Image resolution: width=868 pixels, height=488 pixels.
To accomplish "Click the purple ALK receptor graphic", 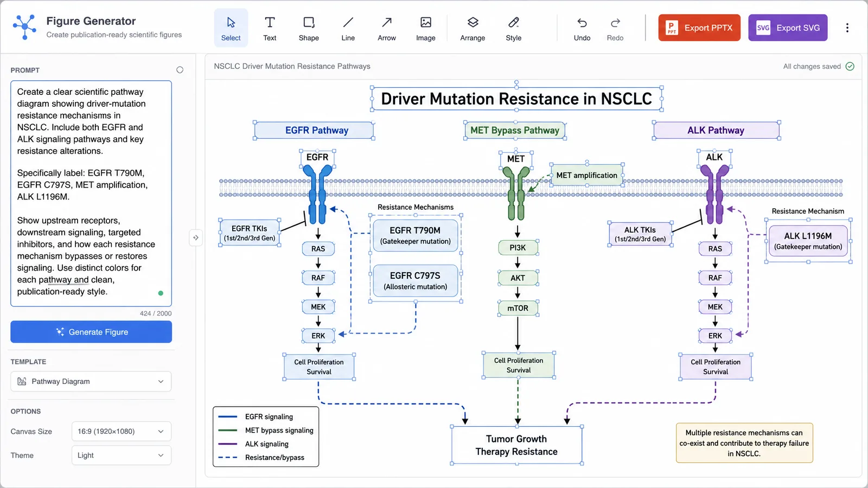I will coord(714,194).
